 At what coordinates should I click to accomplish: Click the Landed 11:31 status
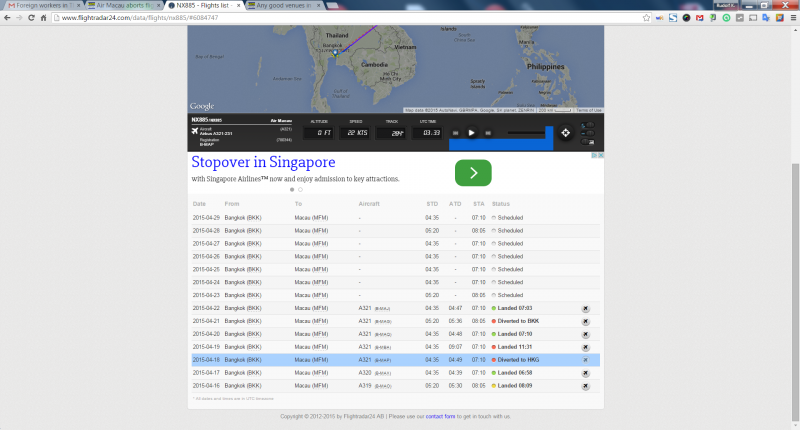pyautogui.click(x=515, y=347)
